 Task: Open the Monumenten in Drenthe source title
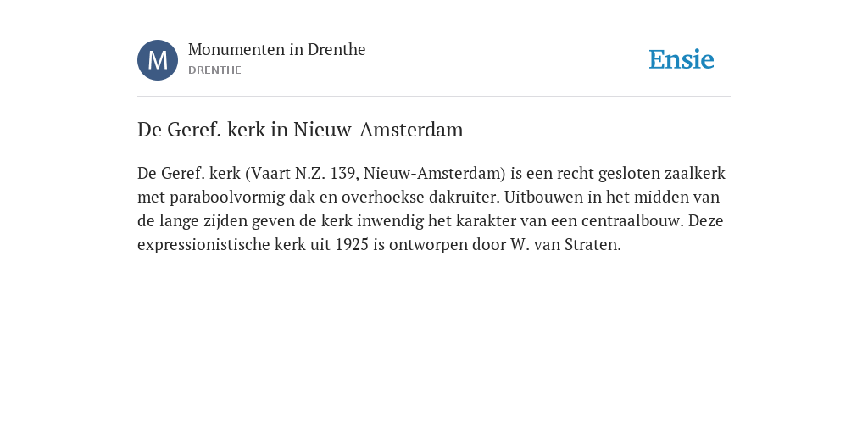pyautogui.click(x=277, y=49)
